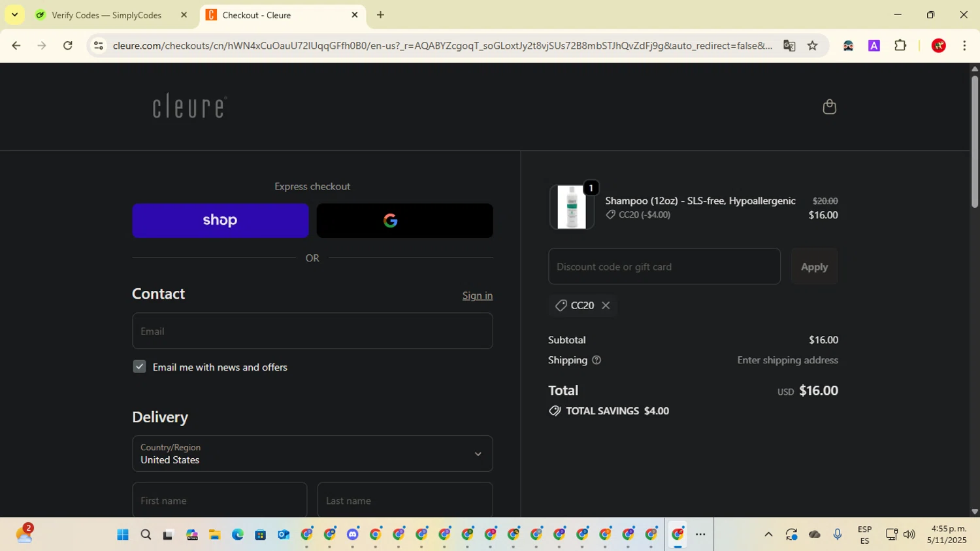Open the Windows Start menu
This screenshot has width=980, height=551.
coord(122,535)
